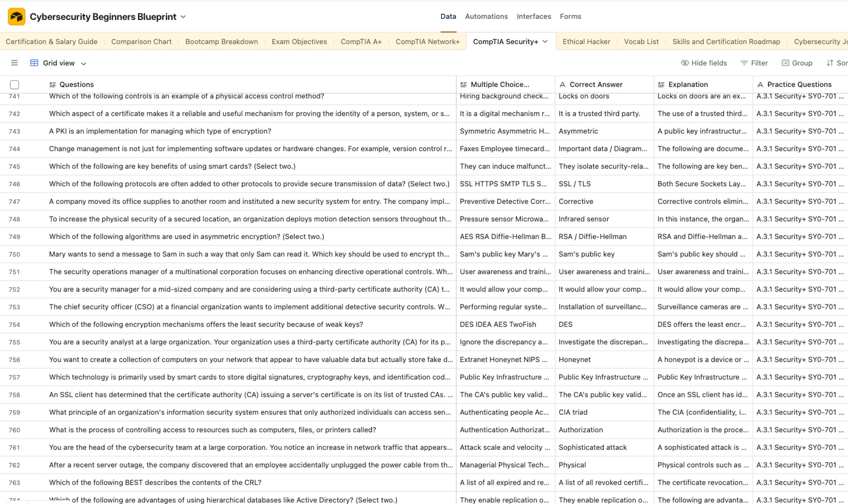The image size is (848, 504).
Task: Click the 'Sophisticated attack' answer cell
Action: click(604, 448)
